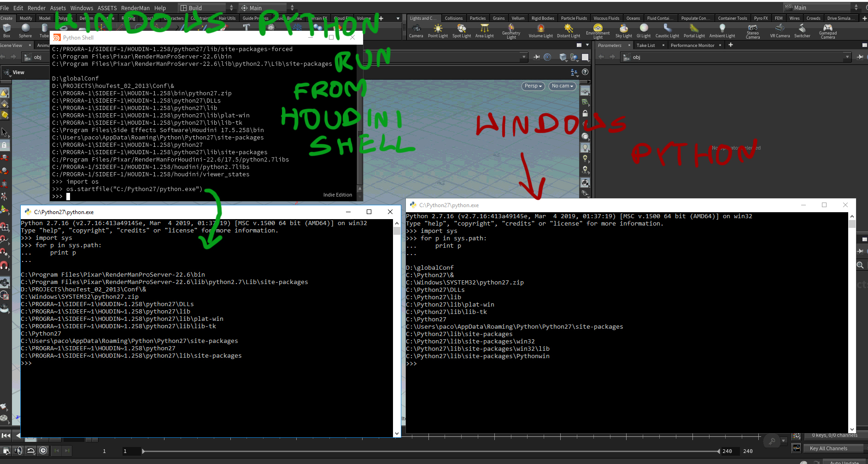Open the RenderMan menu
868x464 pixels.
tap(135, 8)
